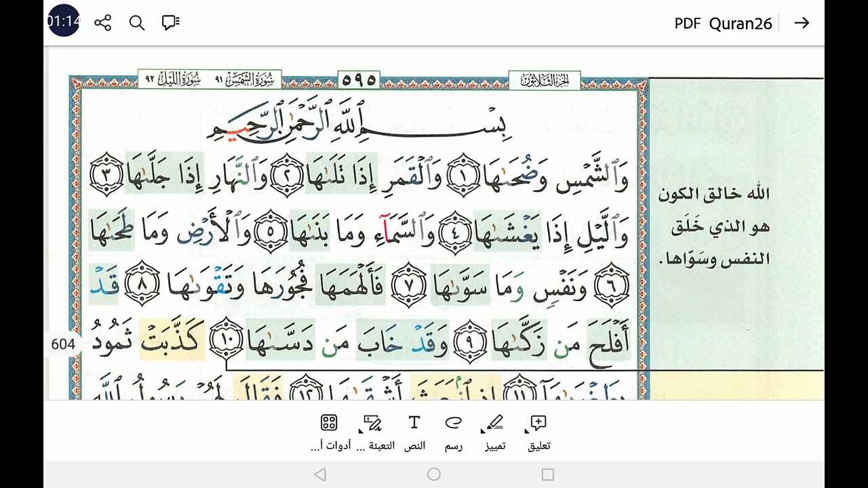Tap the Android home circle button

[434, 474]
